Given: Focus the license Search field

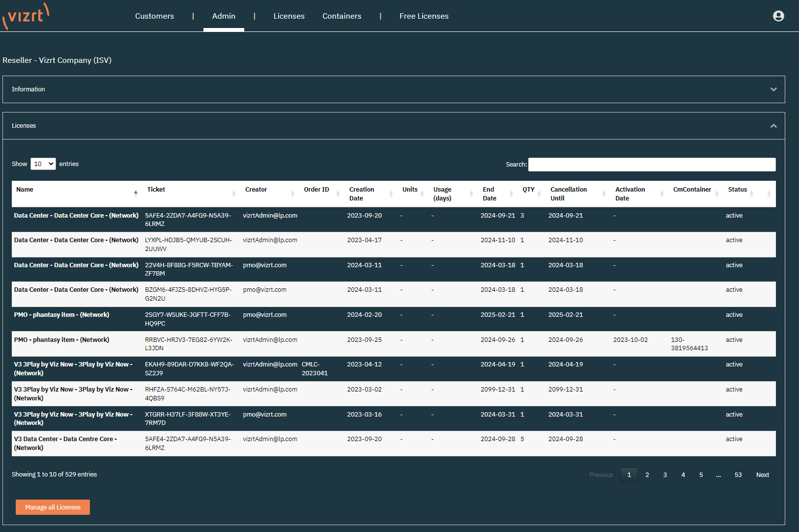Looking at the screenshot, I should tap(652, 165).
